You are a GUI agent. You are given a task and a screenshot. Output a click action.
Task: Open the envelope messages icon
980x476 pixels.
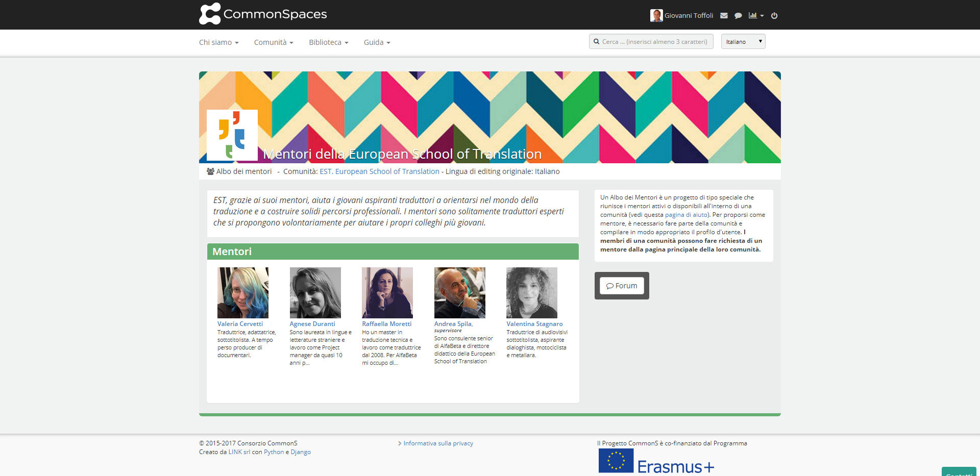pyautogui.click(x=724, y=16)
